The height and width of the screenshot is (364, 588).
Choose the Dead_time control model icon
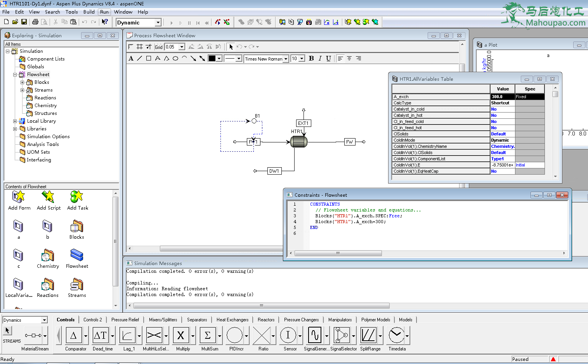coord(100,336)
